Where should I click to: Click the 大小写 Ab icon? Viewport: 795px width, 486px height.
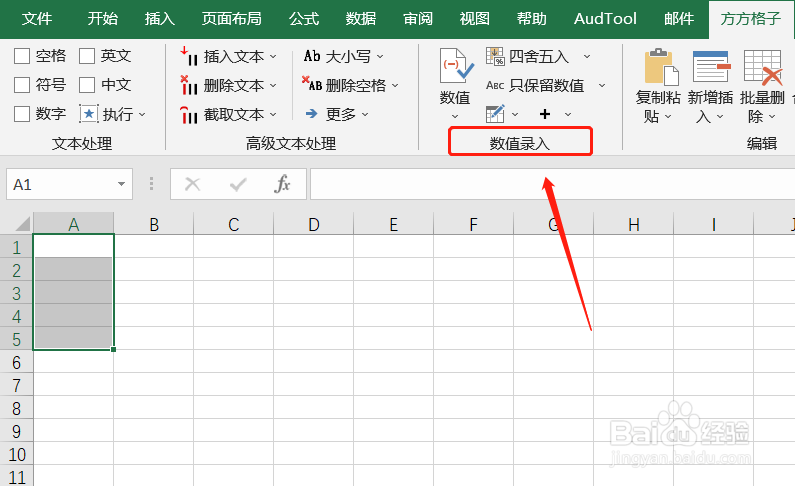312,56
